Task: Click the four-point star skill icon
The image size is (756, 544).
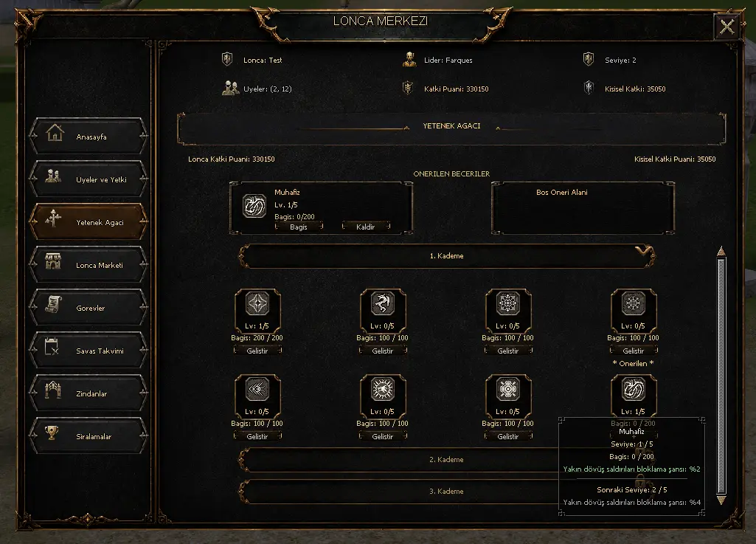Action: 257,304
